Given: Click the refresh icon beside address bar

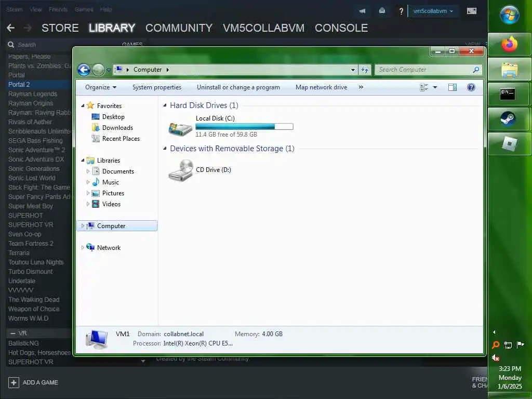Looking at the screenshot, I should pos(365,70).
